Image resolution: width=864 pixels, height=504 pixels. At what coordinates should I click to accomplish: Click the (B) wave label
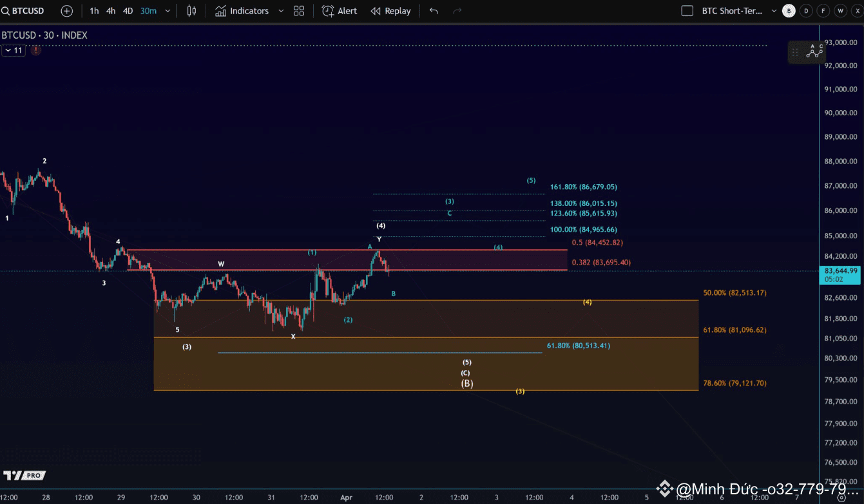[467, 384]
